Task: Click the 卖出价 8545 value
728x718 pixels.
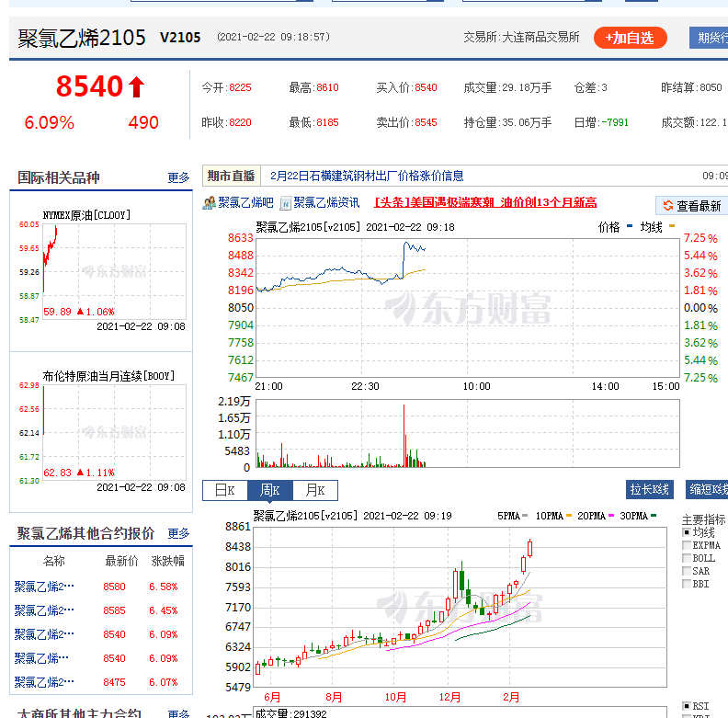Action: click(x=426, y=122)
